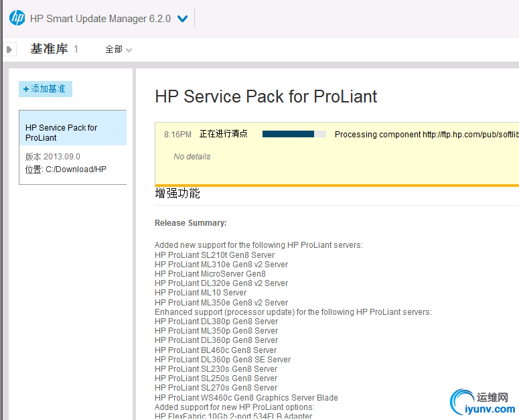519x420 pixels.
Task: Select HP Service Pack for ProLiant baseline item
Action: (x=72, y=132)
